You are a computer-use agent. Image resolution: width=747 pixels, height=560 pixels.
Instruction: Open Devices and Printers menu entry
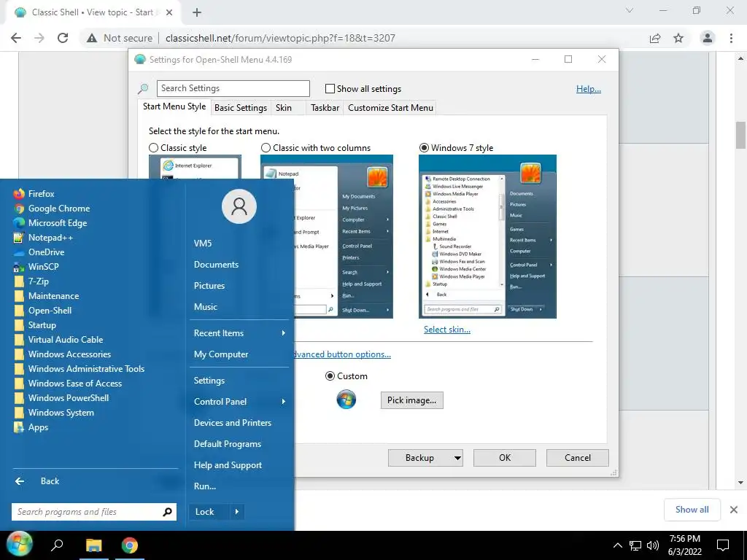click(x=233, y=423)
